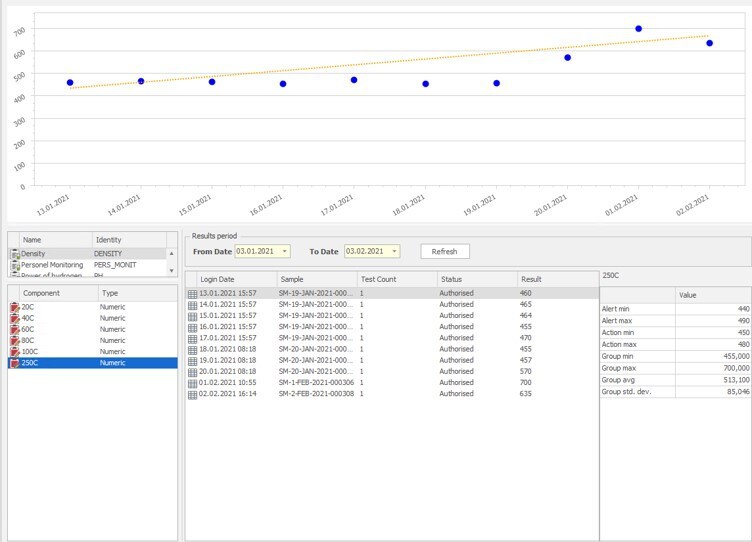Click chart data point at 01.02.2021
752x542 pixels.
point(638,29)
